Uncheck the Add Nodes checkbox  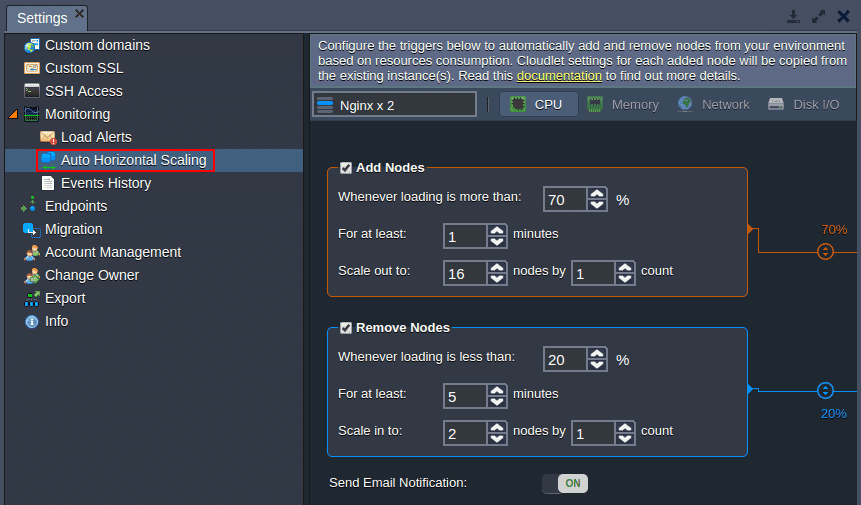coord(345,168)
